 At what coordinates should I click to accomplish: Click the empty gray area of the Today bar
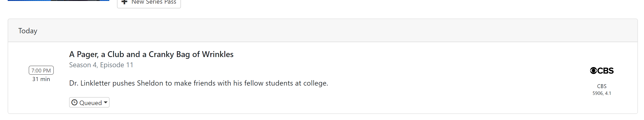click(x=325, y=31)
